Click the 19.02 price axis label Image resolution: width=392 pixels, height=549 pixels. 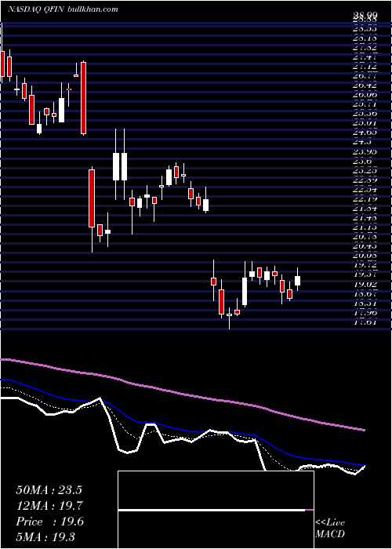(x=365, y=285)
